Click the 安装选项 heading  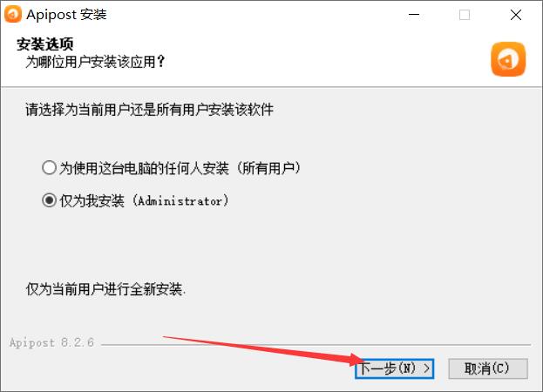pos(45,44)
